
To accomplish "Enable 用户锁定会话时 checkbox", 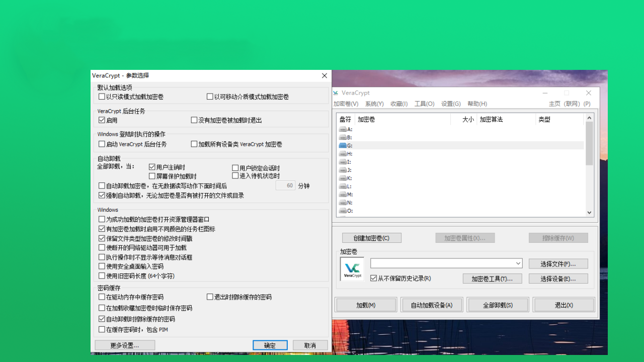I will coord(235,168).
